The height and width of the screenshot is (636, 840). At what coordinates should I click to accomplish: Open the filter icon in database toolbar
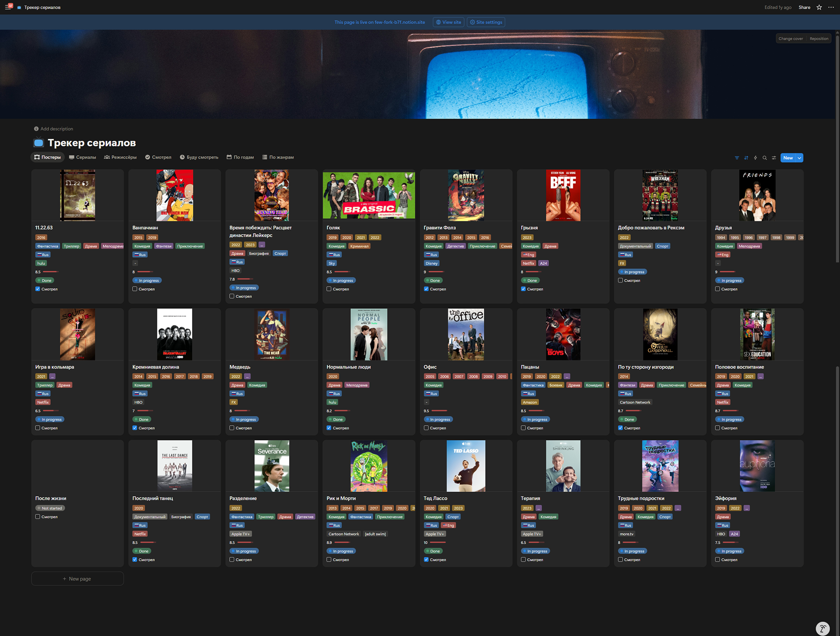tap(737, 158)
